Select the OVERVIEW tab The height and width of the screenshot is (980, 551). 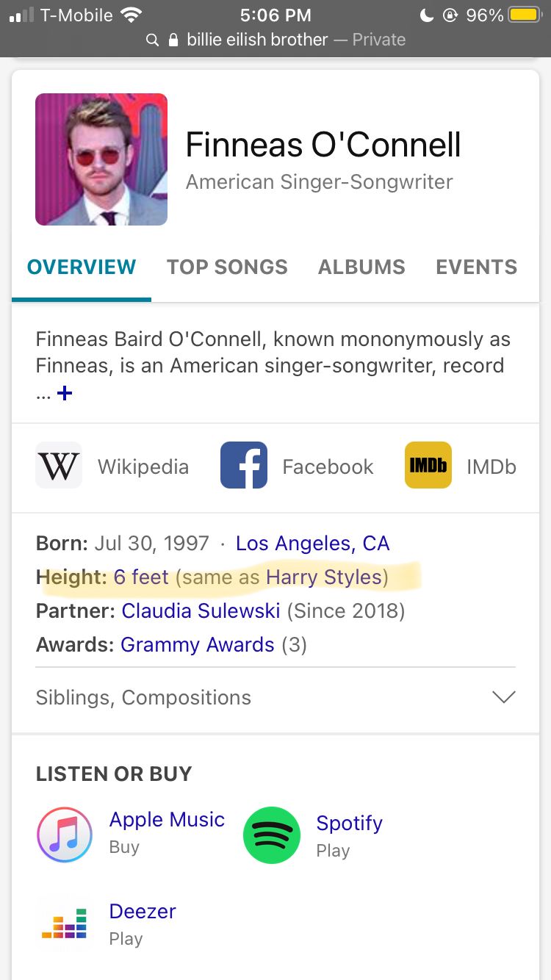click(82, 267)
